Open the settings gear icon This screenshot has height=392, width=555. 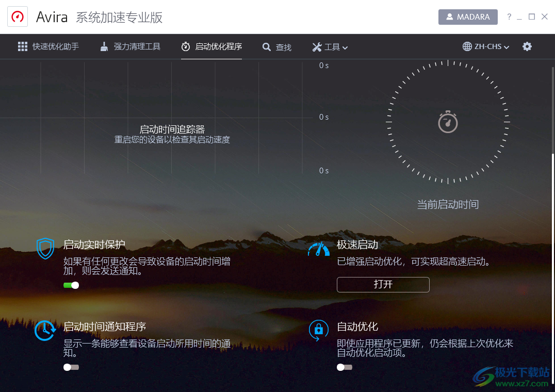click(x=527, y=46)
